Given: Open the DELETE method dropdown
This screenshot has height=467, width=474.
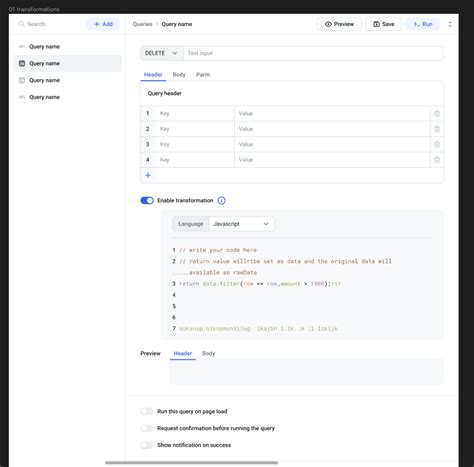Looking at the screenshot, I should point(162,53).
